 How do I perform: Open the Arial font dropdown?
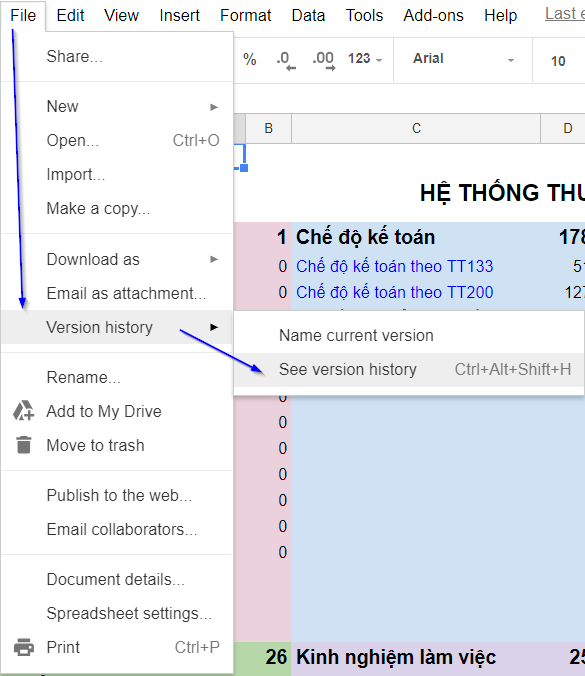click(x=463, y=59)
